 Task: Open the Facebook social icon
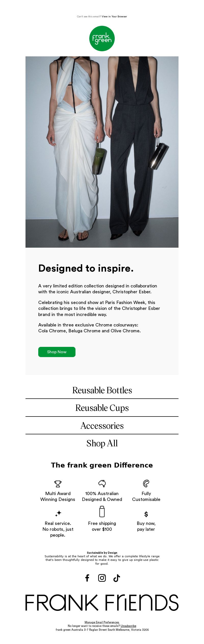87,578
